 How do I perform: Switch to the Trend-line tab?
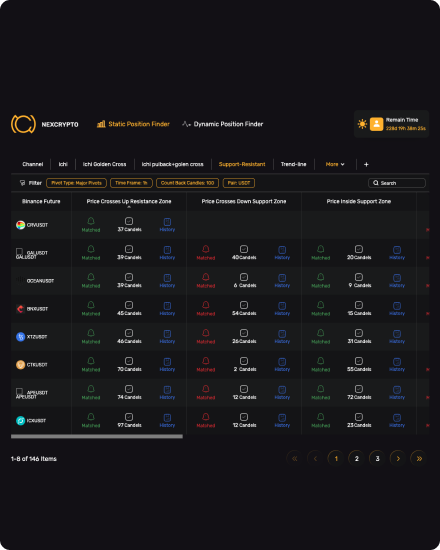coord(293,164)
